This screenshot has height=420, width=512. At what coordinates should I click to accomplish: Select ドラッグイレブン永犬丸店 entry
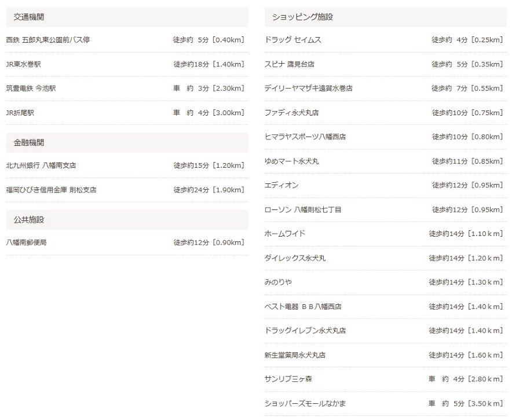305,331
